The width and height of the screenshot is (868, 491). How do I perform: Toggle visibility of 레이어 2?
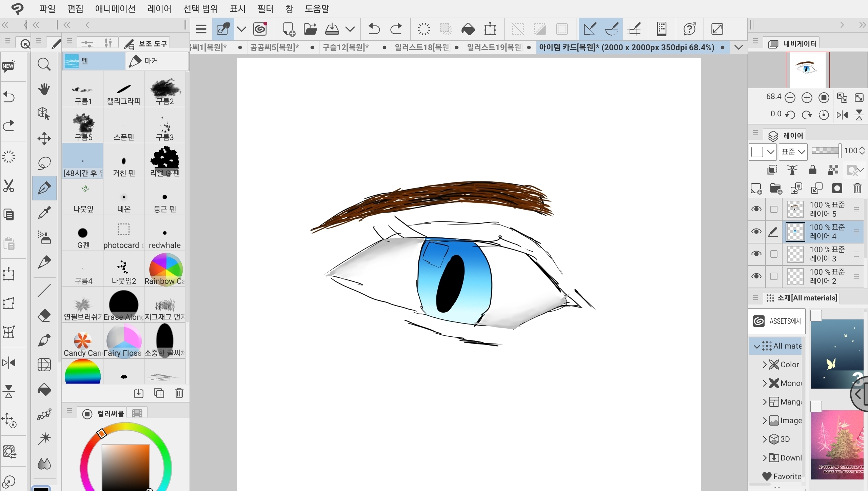[756, 276]
